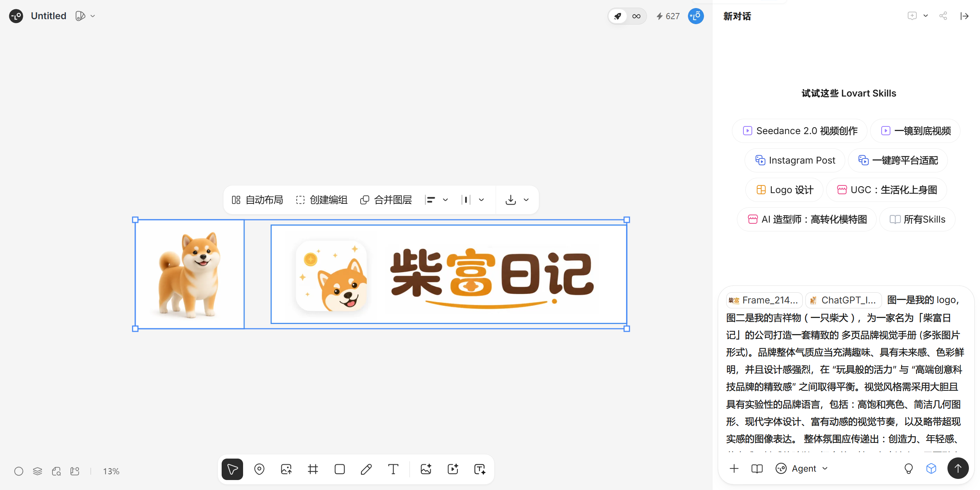Open the layers panel icon
The width and height of the screenshot is (980, 490).
tap(38, 471)
